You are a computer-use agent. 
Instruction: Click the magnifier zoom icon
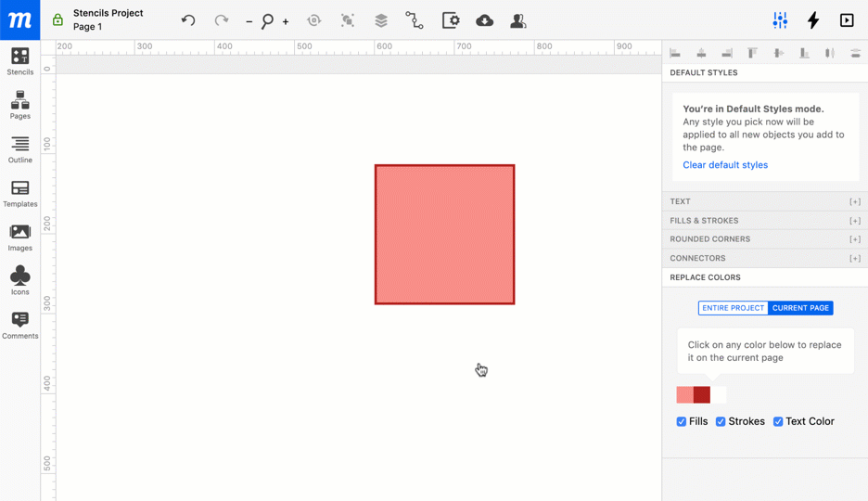(267, 21)
